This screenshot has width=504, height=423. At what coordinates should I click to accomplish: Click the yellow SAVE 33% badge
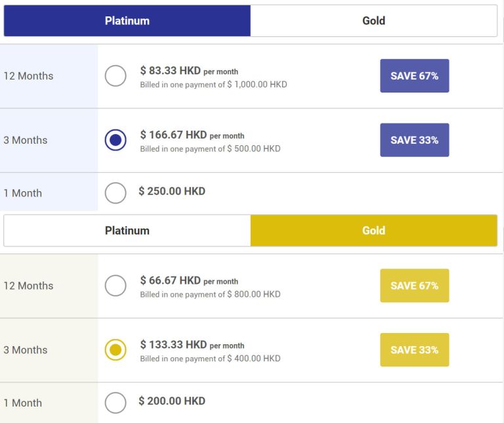[414, 350]
